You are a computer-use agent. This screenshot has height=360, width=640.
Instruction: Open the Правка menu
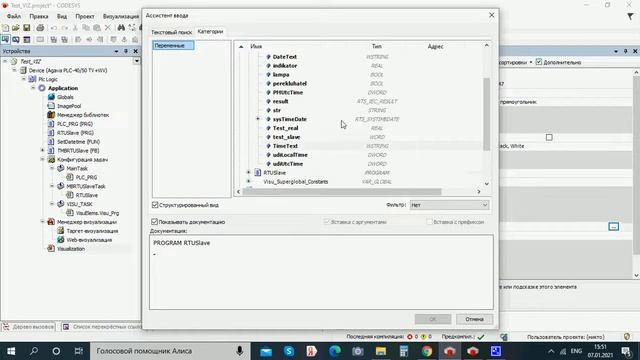(x=39, y=16)
